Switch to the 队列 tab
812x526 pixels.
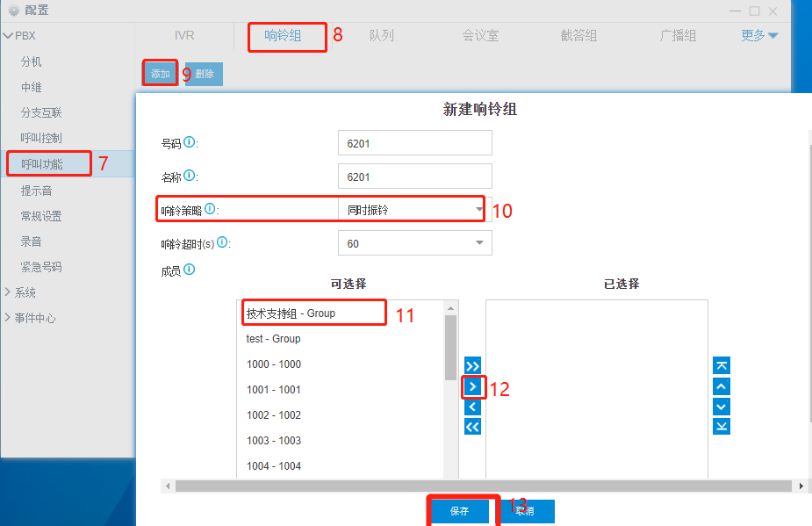(x=381, y=36)
